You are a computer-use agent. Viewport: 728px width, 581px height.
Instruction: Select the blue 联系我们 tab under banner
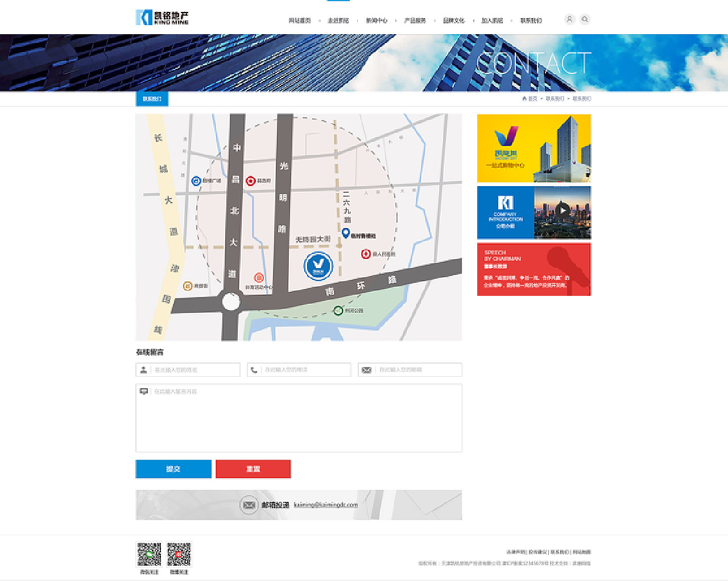pos(152,99)
